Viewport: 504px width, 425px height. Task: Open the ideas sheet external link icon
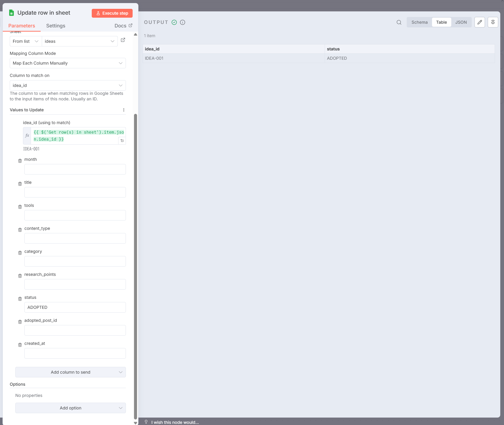(x=123, y=40)
